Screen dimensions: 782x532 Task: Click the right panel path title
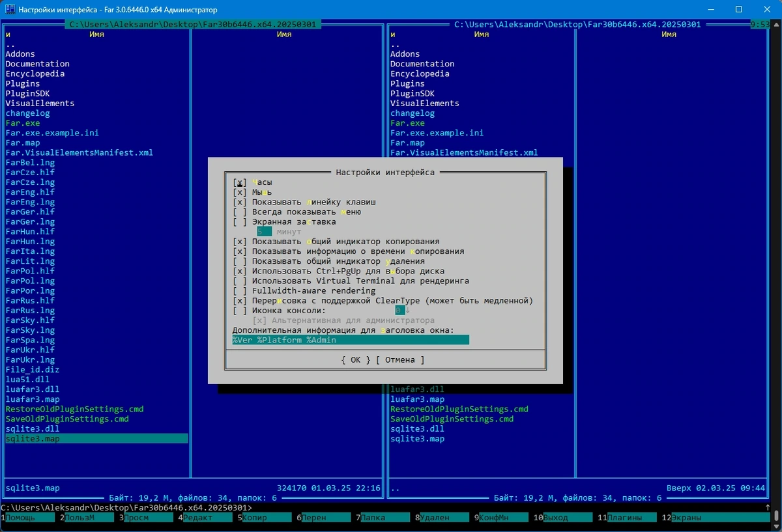coord(578,24)
